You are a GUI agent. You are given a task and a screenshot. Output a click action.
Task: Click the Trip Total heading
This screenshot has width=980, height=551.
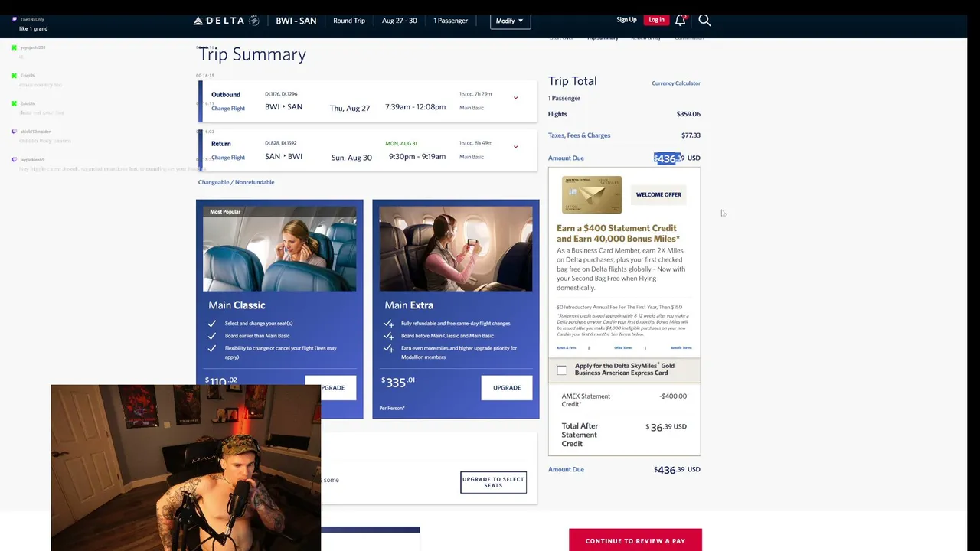(x=573, y=81)
